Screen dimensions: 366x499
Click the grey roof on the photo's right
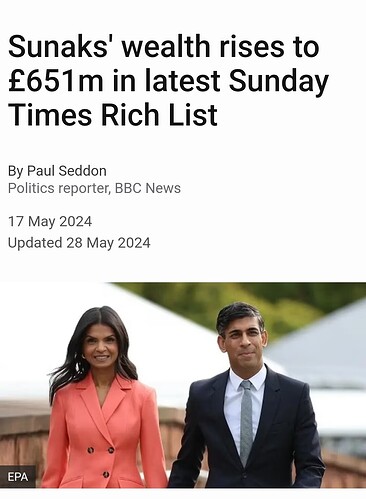pyautogui.click(x=323, y=350)
